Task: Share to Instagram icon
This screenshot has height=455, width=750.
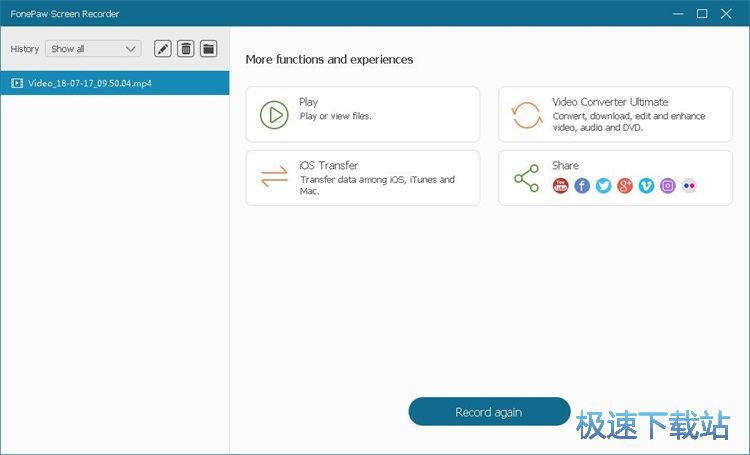Action: (x=668, y=186)
